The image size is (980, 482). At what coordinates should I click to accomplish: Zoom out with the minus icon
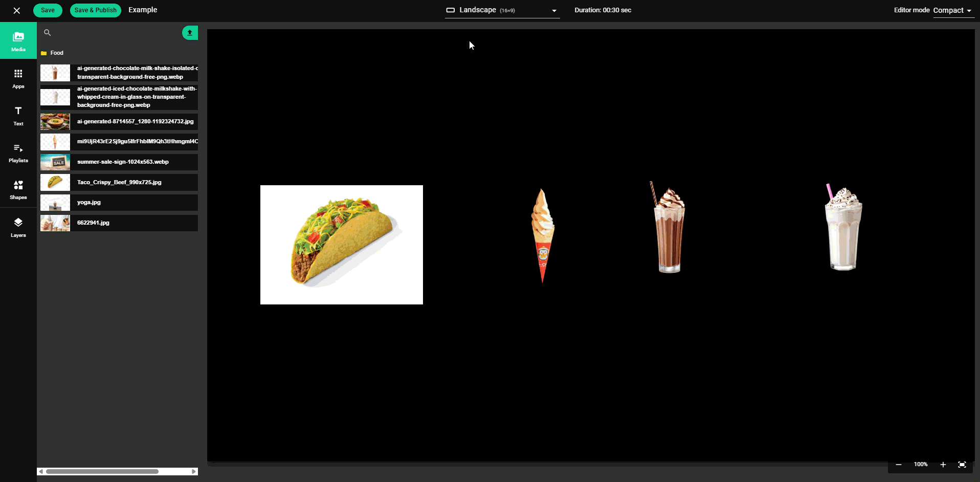899,465
